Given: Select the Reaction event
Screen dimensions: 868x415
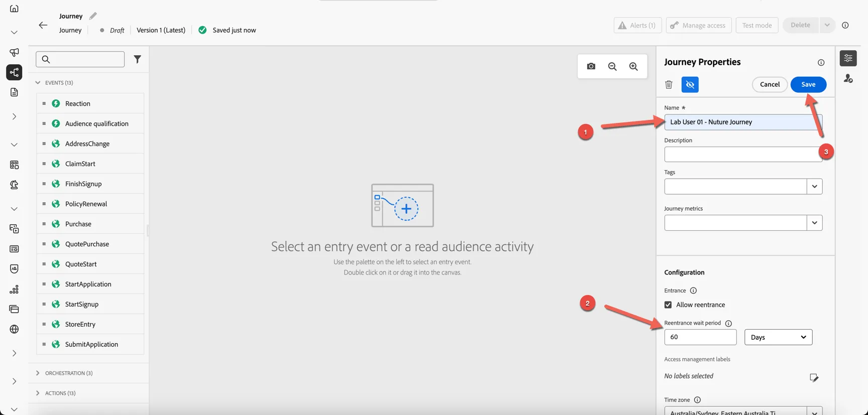Looking at the screenshot, I should pyautogui.click(x=90, y=103).
